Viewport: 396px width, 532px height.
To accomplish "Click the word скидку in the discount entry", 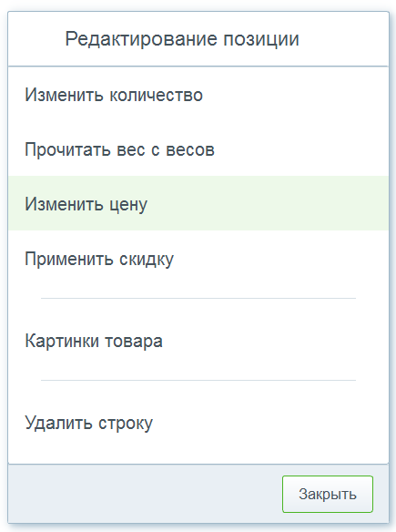I will (147, 260).
